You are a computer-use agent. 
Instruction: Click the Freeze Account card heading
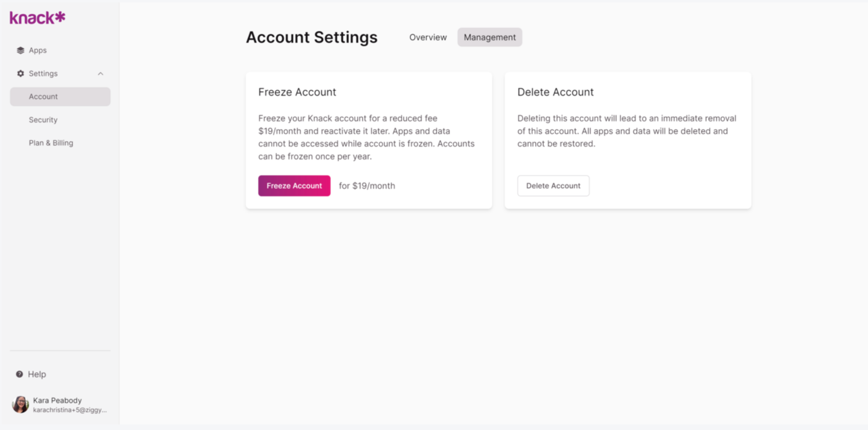pyautogui.click(x=297, y=92)
